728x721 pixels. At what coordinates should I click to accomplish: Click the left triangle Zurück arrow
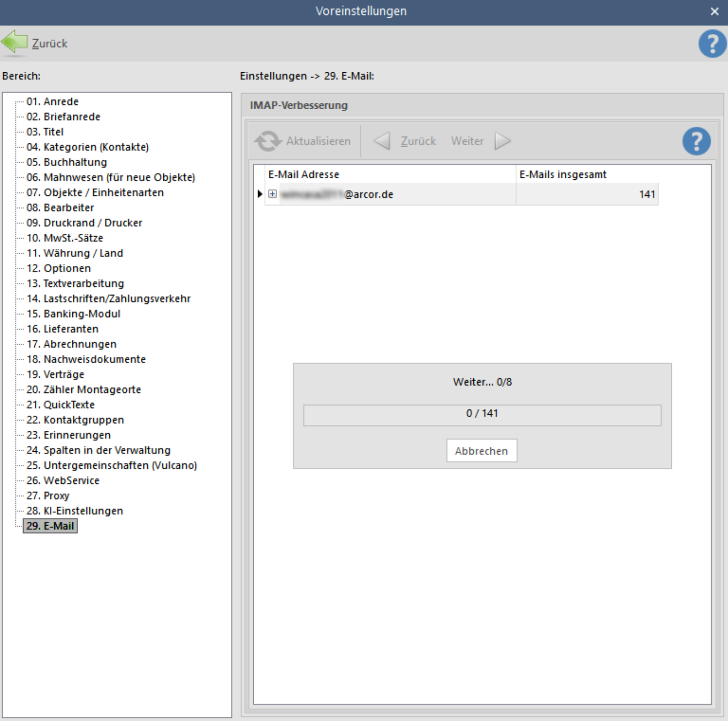pyautogui.click(x=381, y=141)
